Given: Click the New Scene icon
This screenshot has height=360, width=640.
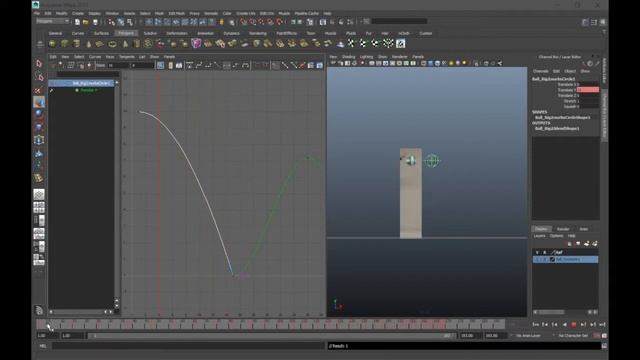Looking at the screenshot, I should (x=77, y=22).
